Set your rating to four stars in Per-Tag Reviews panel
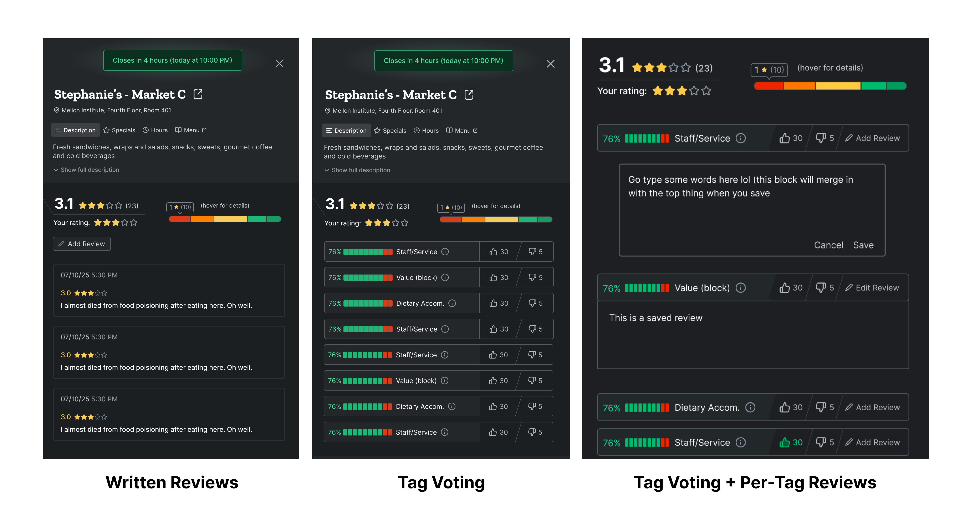This screenshot has height=517, width=980. [694, 91]
